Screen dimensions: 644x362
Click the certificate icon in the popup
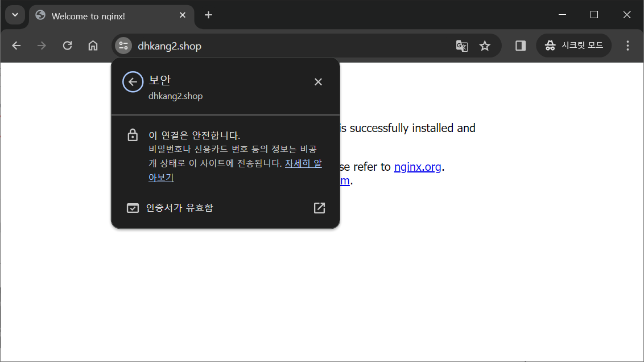[x=133, y=208]
